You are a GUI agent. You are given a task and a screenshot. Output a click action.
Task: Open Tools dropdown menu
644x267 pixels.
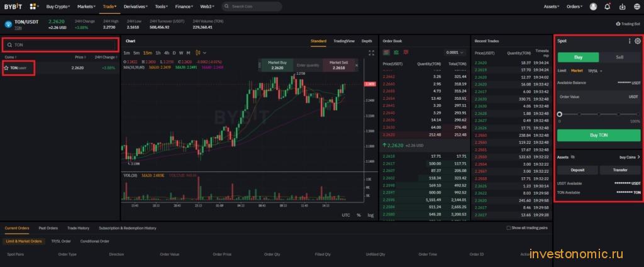(162, 6)
